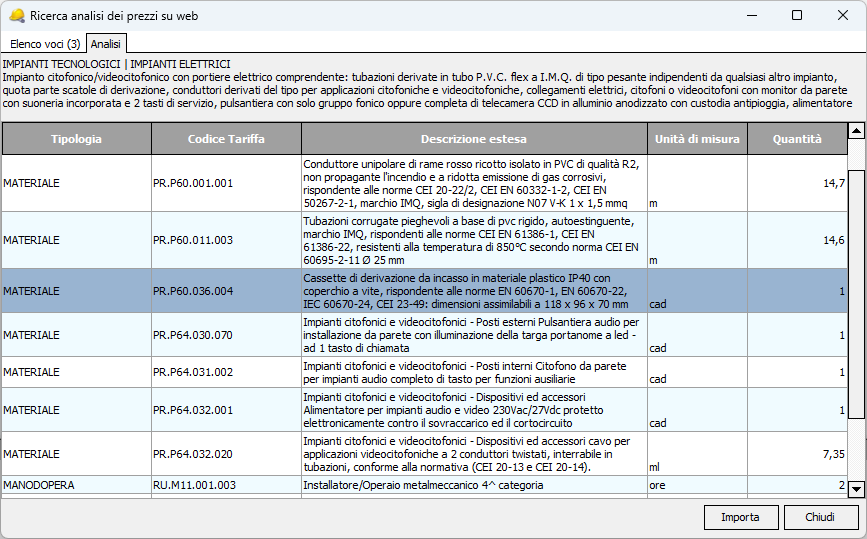Click the vertical scrollbar thumb
The image size is (867, 539).
click(856, 310)
